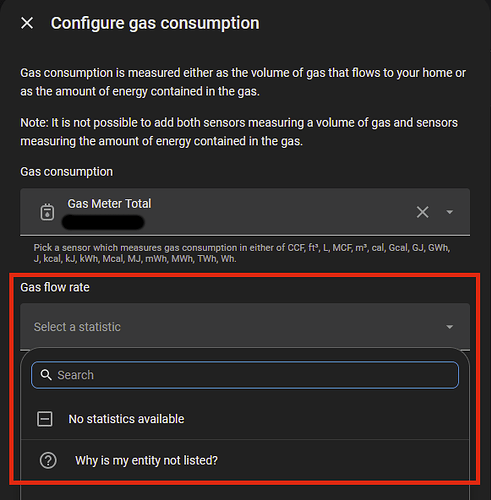Focus the Search input field
The height and width of the screenshot is (500, 491).
(x=245, y=375)
